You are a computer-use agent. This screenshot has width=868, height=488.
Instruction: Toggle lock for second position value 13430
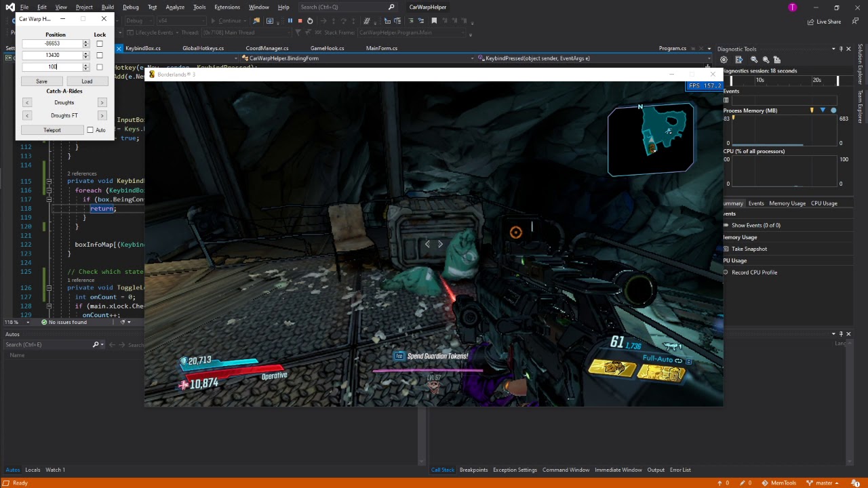(100, 55)
